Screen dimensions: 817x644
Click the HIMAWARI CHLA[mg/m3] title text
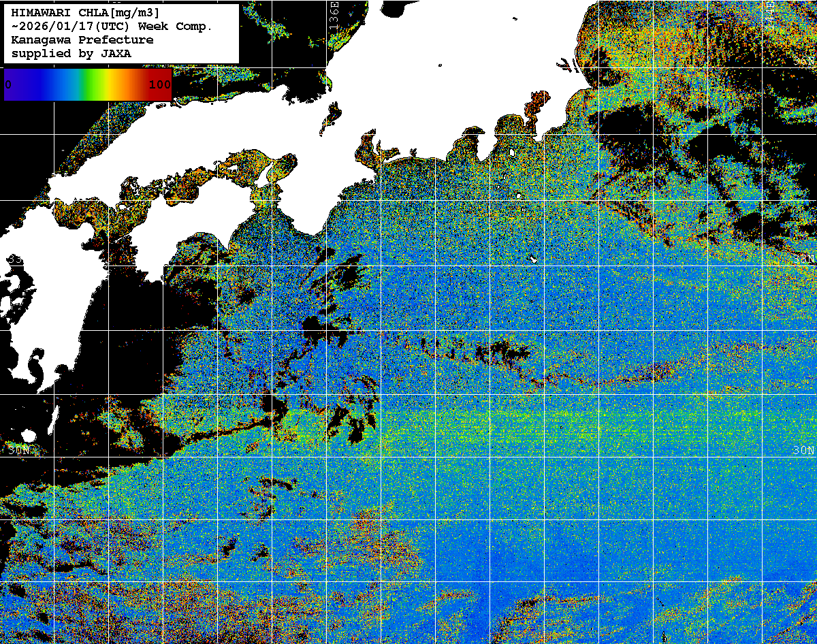(85, 12)
